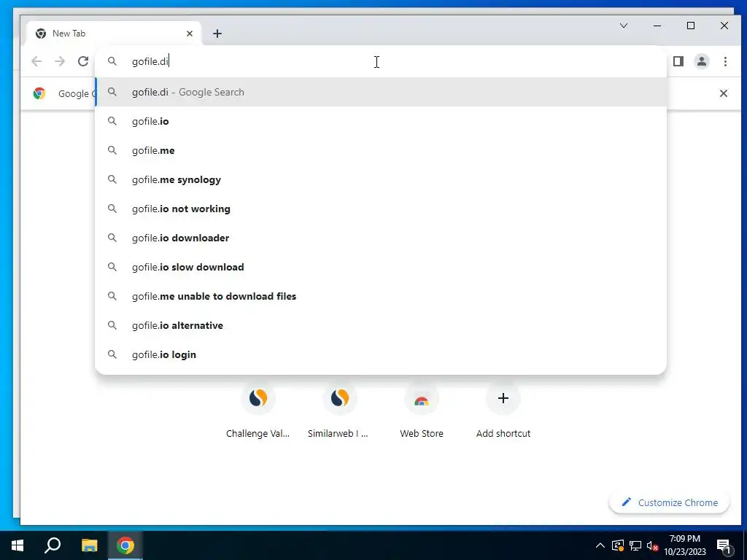Screen dimensions: 747x560
Task: Click the muted volume tray icon
Action: point(653,545)
